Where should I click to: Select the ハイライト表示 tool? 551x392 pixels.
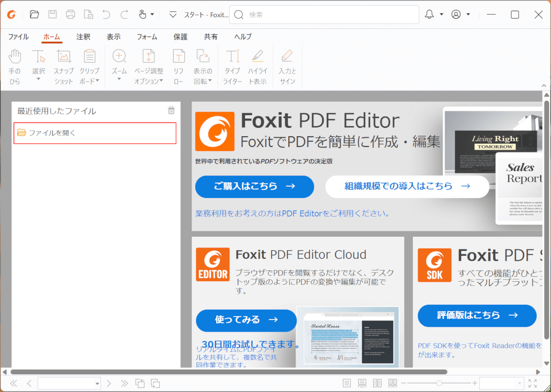click(257, 67)
